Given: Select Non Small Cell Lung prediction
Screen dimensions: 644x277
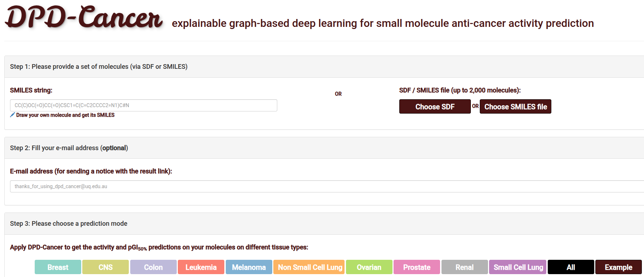Looking at the screenshot, I should 310,267.
